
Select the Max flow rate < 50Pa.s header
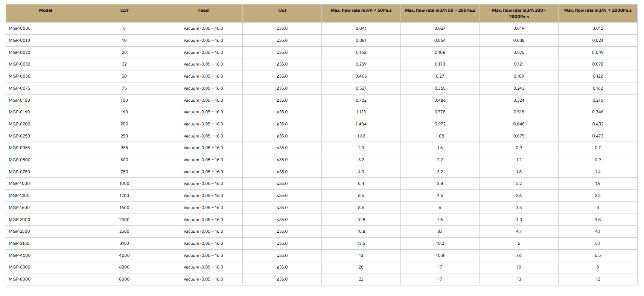pos(361,11)
